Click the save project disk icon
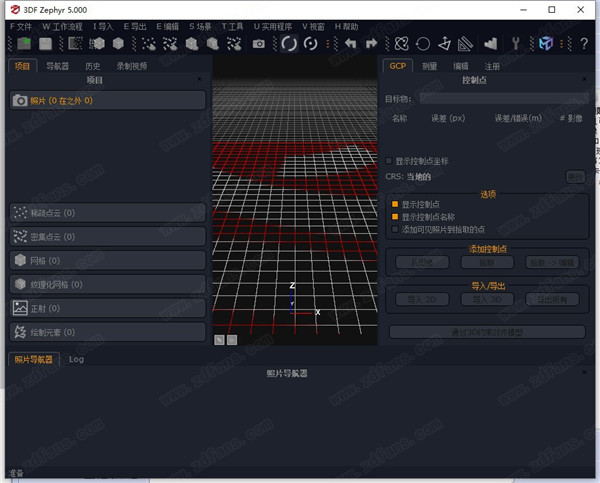The image size is (600, 483). 46,44
